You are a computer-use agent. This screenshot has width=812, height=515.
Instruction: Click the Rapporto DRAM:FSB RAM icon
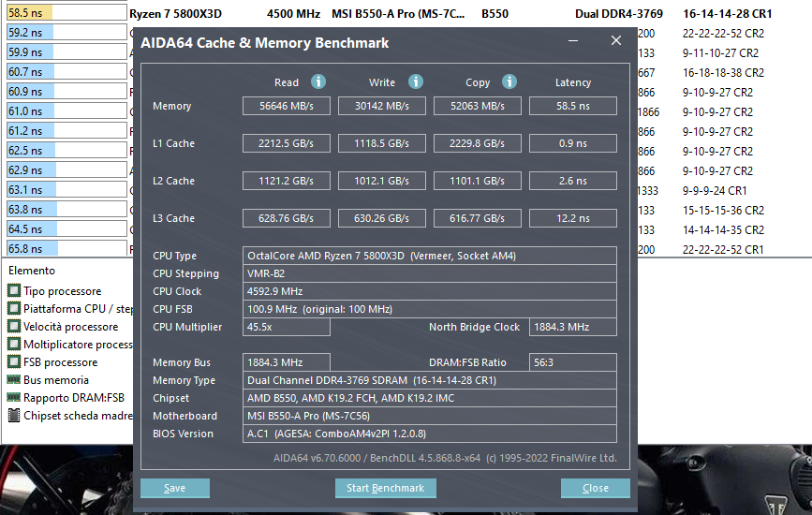tap(14, 397)
